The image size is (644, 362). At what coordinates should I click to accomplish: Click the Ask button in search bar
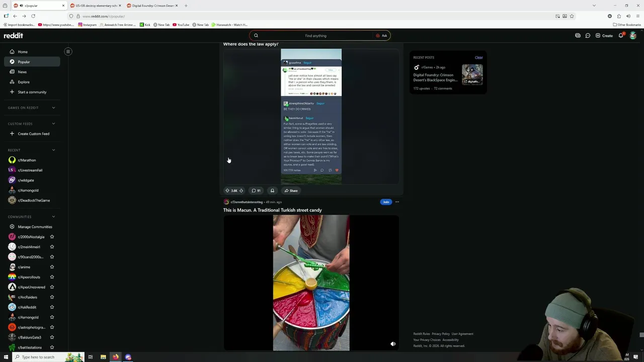tap(381, 36)
